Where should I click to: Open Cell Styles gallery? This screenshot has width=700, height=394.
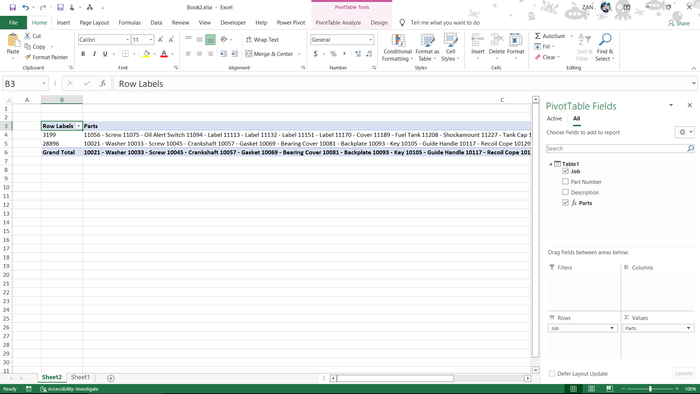click(450, 48)
